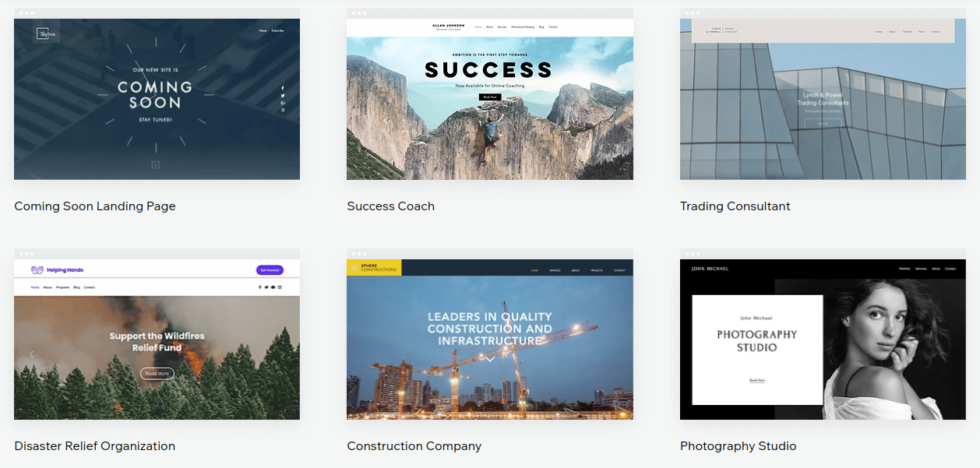Click the purple button in the Helping Hands header
The width and height of the screenshot is (980, 468).
[270, 270]
